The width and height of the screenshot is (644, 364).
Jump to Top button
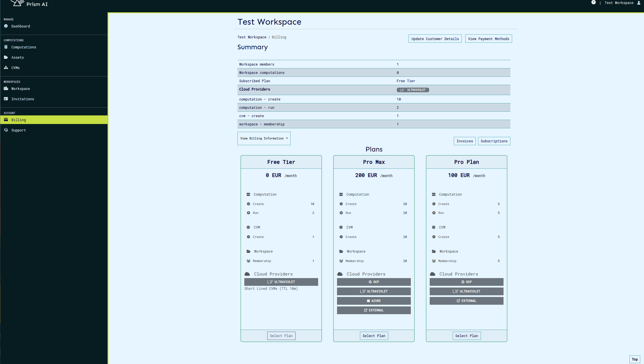click(x=635, y=359)
